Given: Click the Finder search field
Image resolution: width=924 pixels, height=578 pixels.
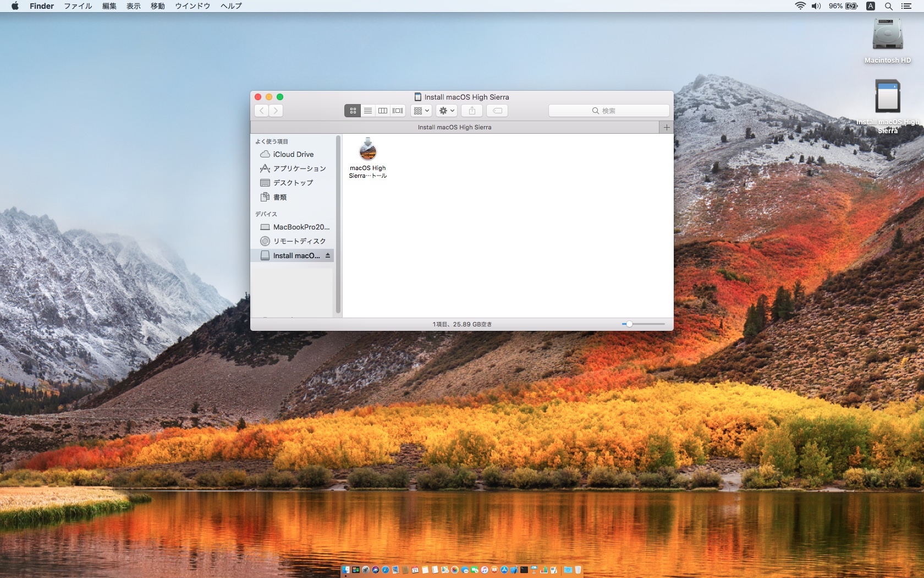Looking at the screenshot, I should (x=609, y=111).
